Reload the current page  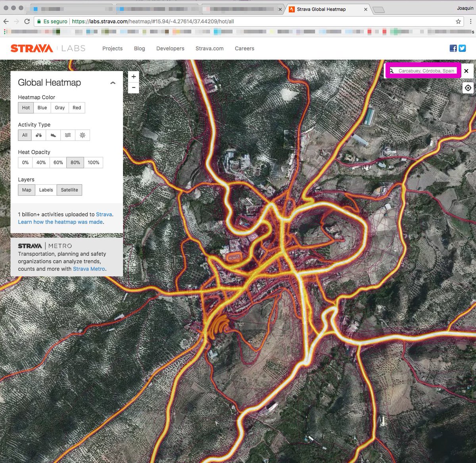(x=27, y=21)
